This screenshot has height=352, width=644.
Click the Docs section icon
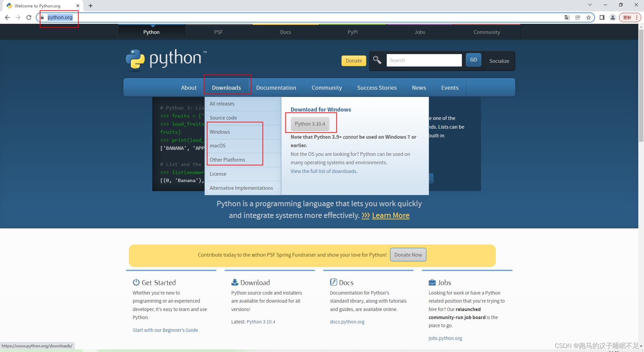(333, 282)
